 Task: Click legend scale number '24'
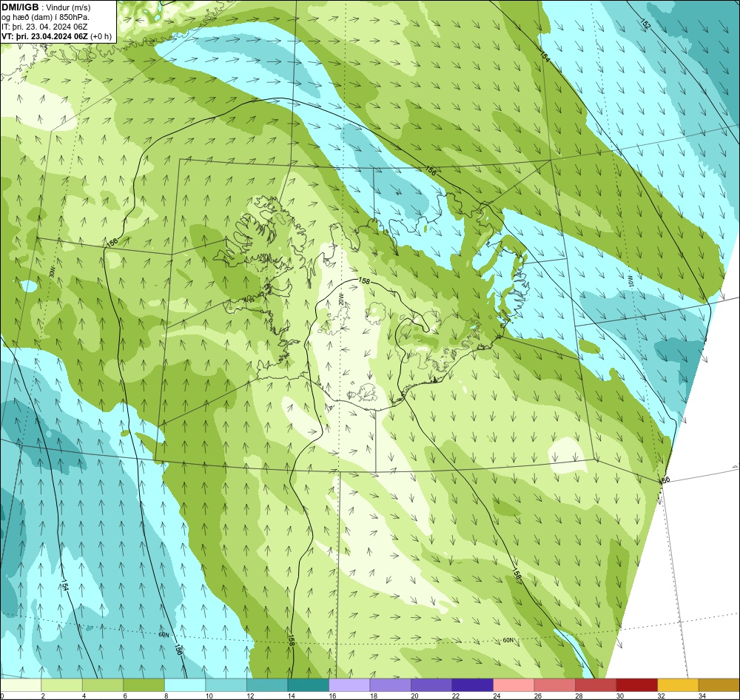497,696
